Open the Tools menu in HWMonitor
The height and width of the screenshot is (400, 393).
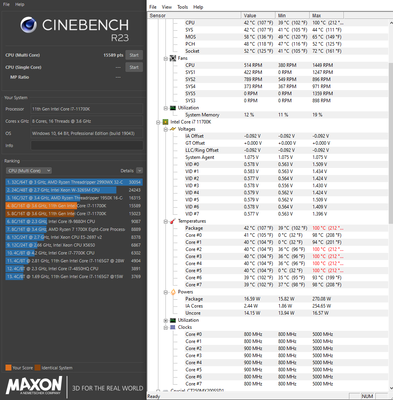[x=182, y=7]
